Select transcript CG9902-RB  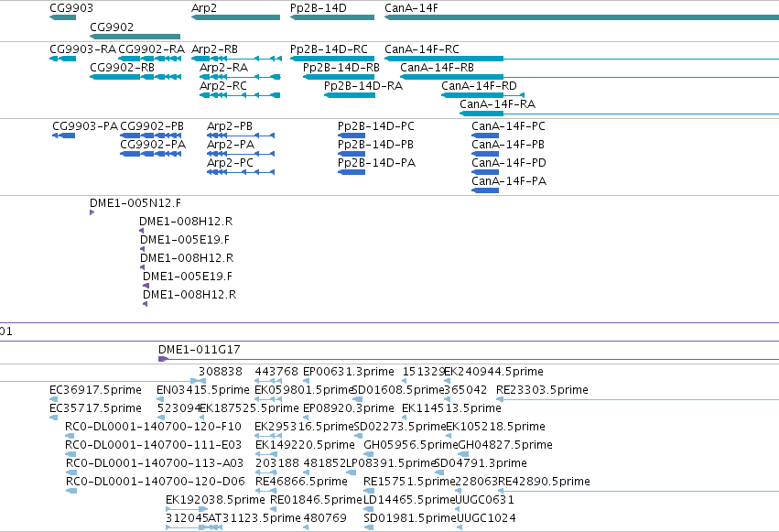pos(135,77)
